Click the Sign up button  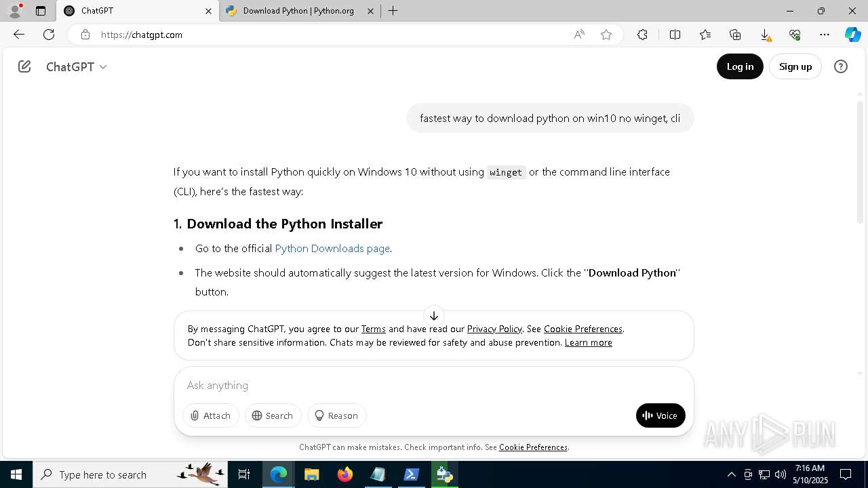(795, 66)
